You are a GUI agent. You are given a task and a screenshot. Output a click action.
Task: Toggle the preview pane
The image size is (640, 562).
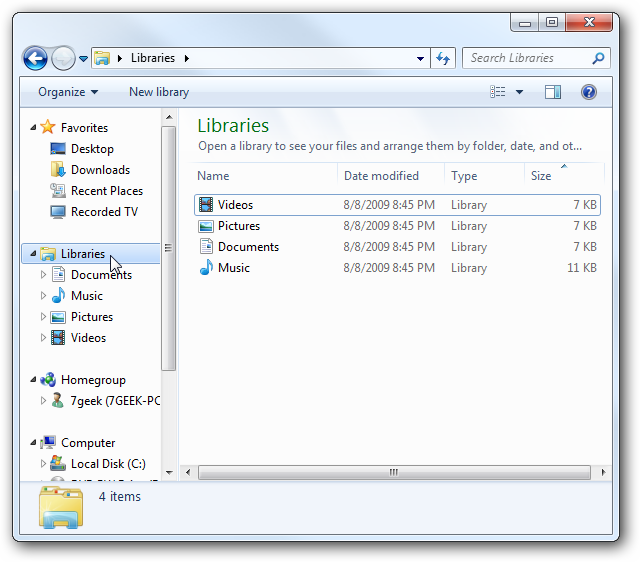click(x=553, y=92)
